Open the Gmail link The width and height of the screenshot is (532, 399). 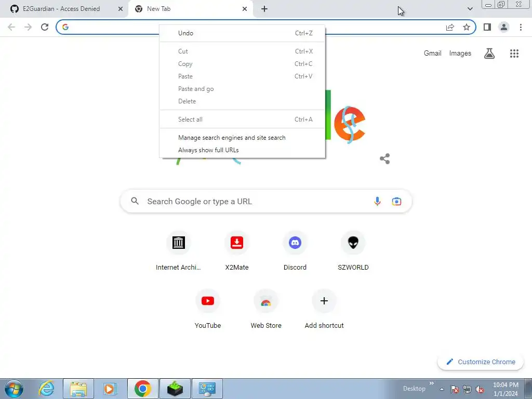[x=432, y=54]
